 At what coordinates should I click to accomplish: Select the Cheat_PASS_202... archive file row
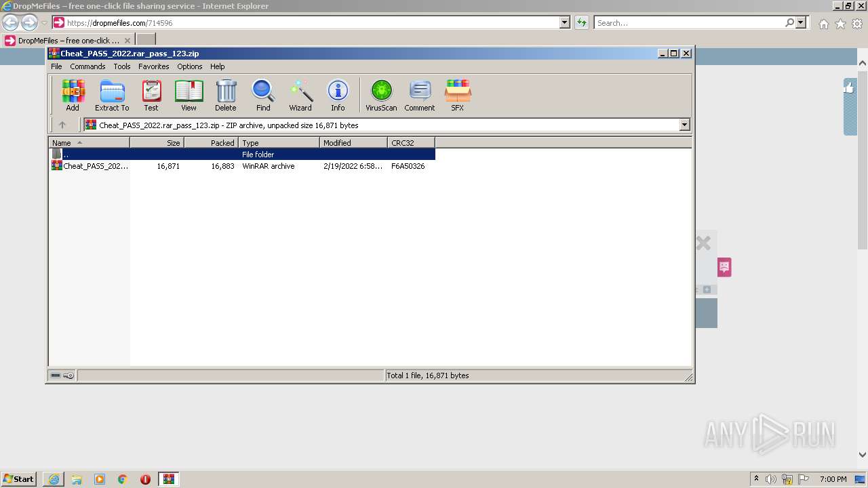242,166
